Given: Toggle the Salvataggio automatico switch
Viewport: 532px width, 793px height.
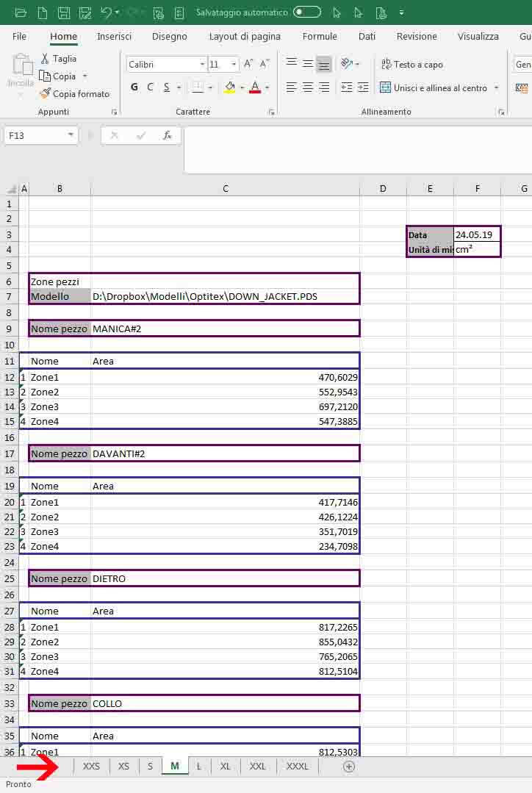Looking at the screenshot, I should [306, 12].
